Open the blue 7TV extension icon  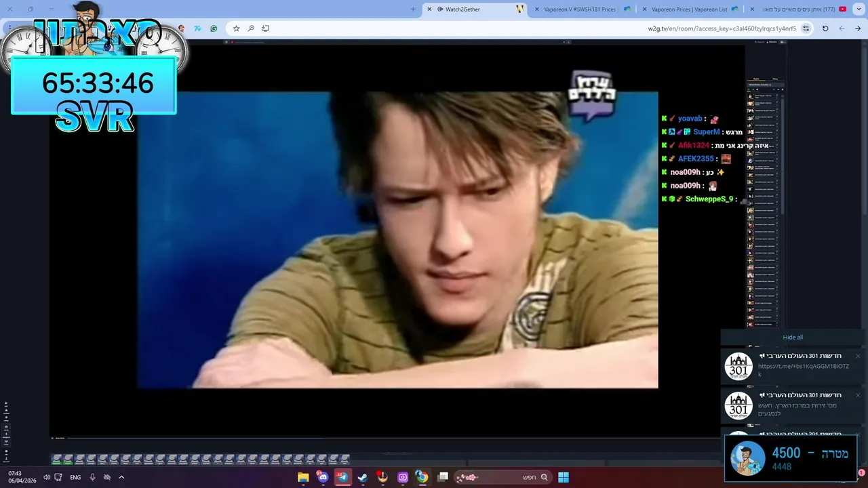[197, 28]
